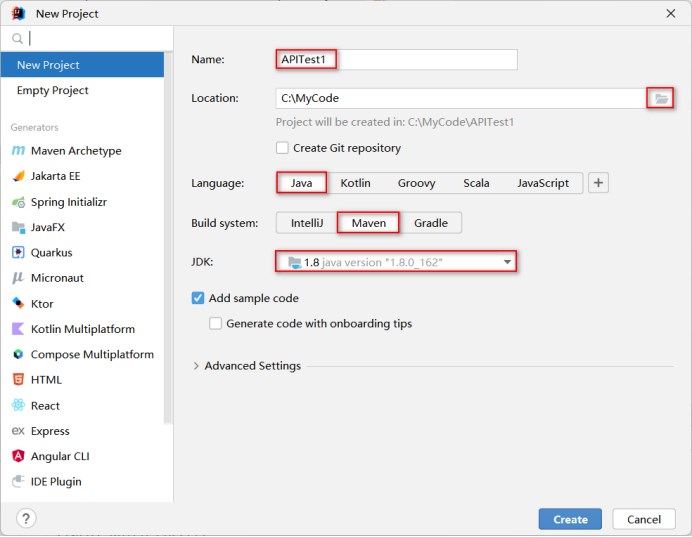692x537 pixels.
Task: Open the JDK version dropdown
Action: (x=507, y=262)
